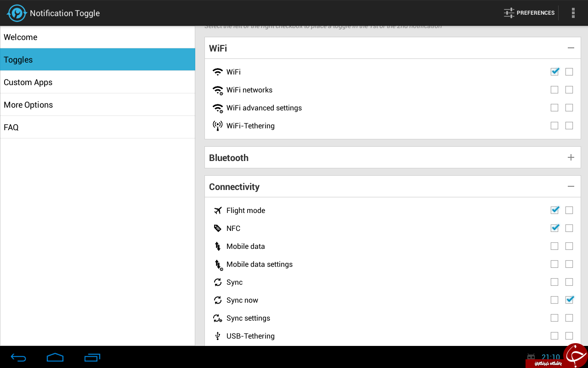Open PREFERENCES from the action bar
Image resolution: width=588 pixels, height=368 pixels.
click(529, 13)
